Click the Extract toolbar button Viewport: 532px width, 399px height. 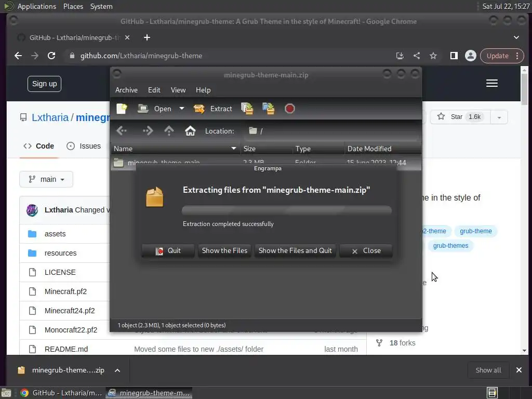[x=212, y=109]
